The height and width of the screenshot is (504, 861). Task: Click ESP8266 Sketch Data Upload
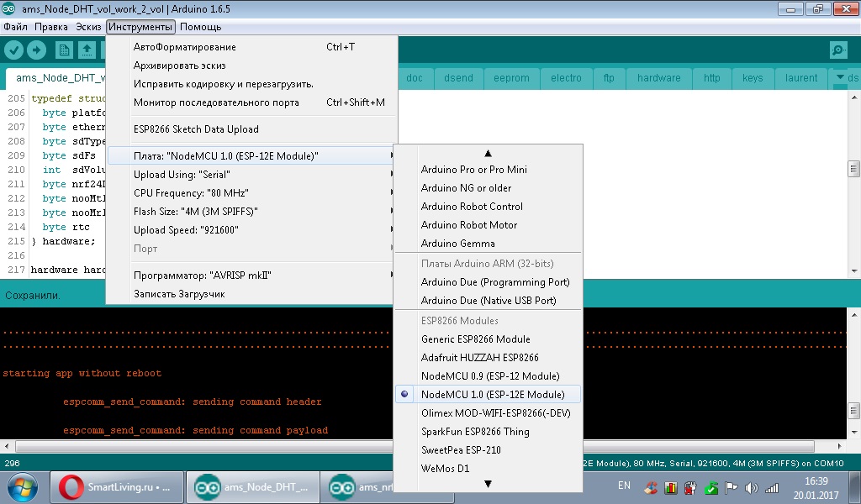196,129
